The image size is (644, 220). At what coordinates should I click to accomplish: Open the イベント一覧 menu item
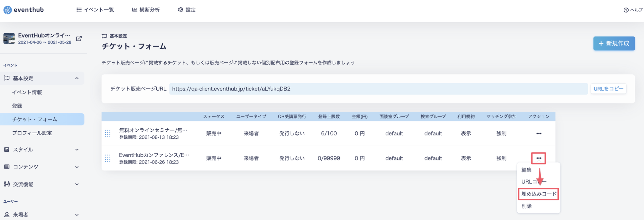click(x=95, y=10)
